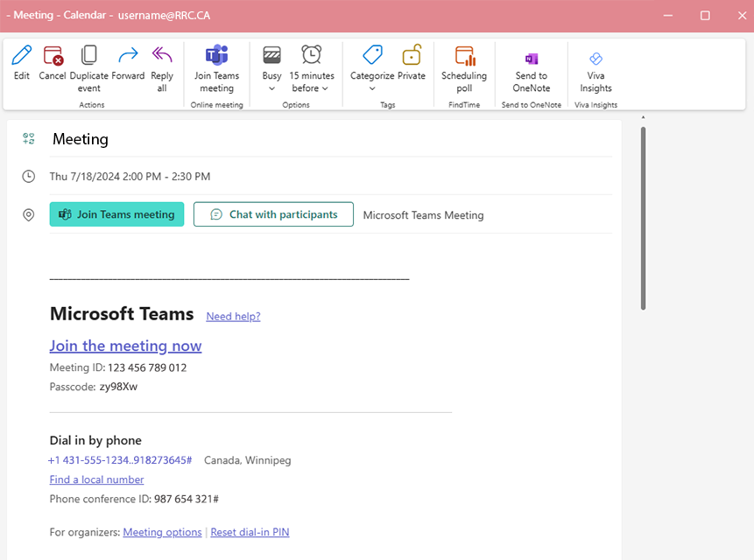Click the Edit pencil icon
This screenshot has width=754, height=560.
coord(22,57)
